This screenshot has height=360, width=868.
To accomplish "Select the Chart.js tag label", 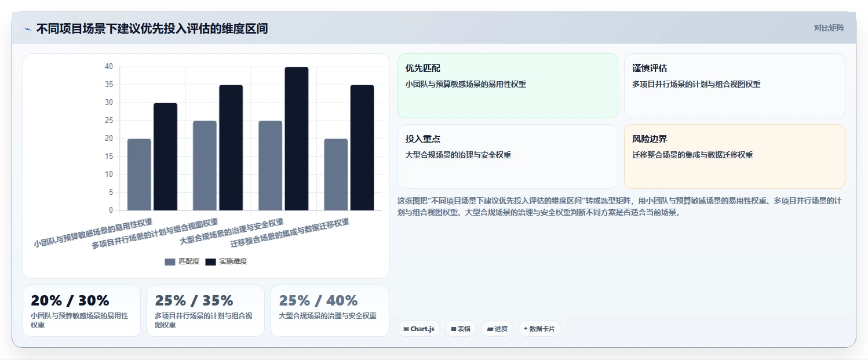I will [x=422, y=329].
